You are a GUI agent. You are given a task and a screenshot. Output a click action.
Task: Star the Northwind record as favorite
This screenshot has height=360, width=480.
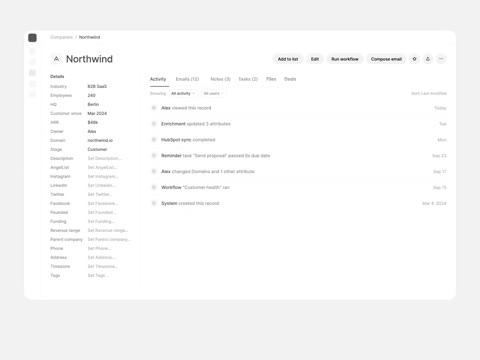click(414, 59)
